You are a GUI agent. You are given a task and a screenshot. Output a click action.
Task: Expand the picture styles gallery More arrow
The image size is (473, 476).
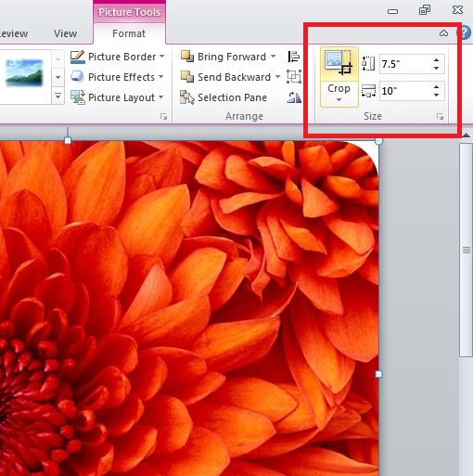(58, 96)
